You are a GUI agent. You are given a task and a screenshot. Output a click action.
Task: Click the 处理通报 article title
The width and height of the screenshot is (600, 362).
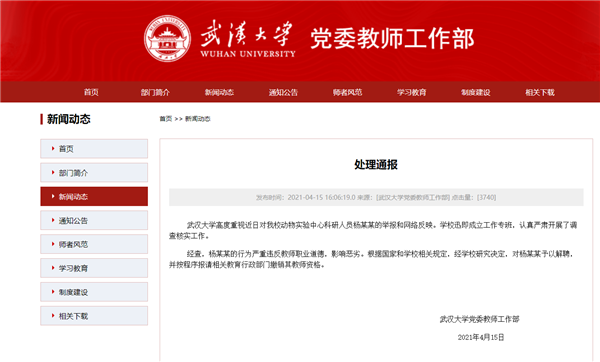coord(376,165)
